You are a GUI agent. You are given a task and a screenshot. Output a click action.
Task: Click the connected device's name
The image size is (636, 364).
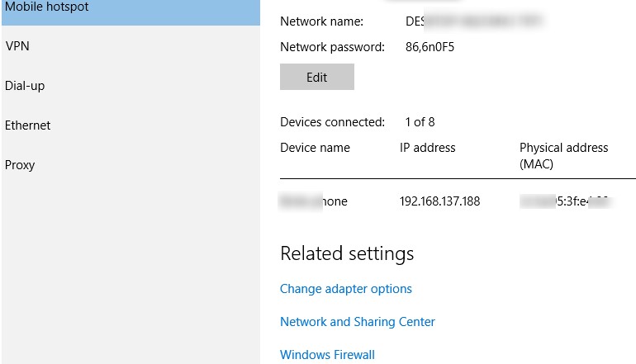click(314, 201)
